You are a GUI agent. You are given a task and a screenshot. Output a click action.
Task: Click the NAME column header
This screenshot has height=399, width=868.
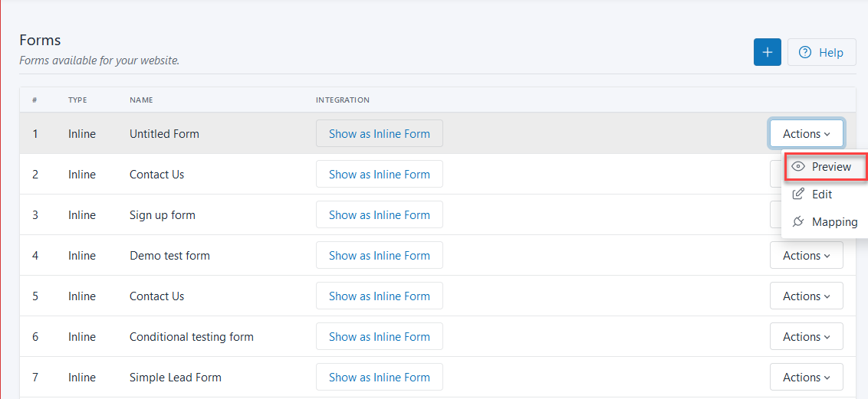coord(141,100)
